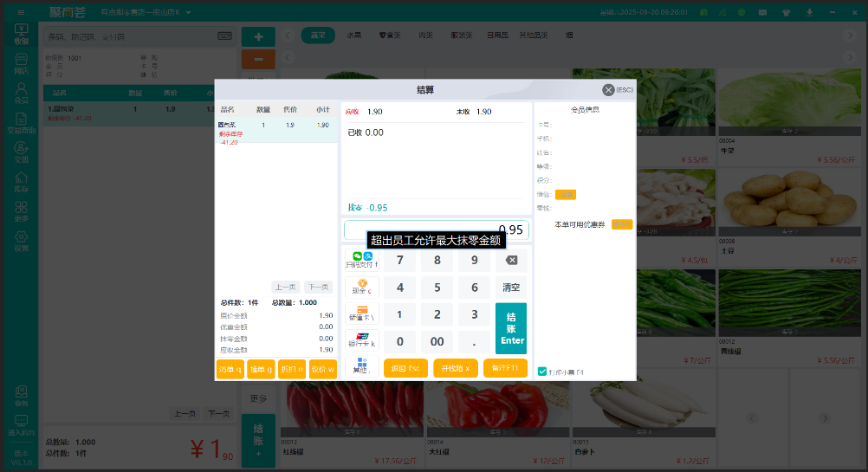
Task: Open 更多 more apps in the sidebar
Action: (21, 212)
